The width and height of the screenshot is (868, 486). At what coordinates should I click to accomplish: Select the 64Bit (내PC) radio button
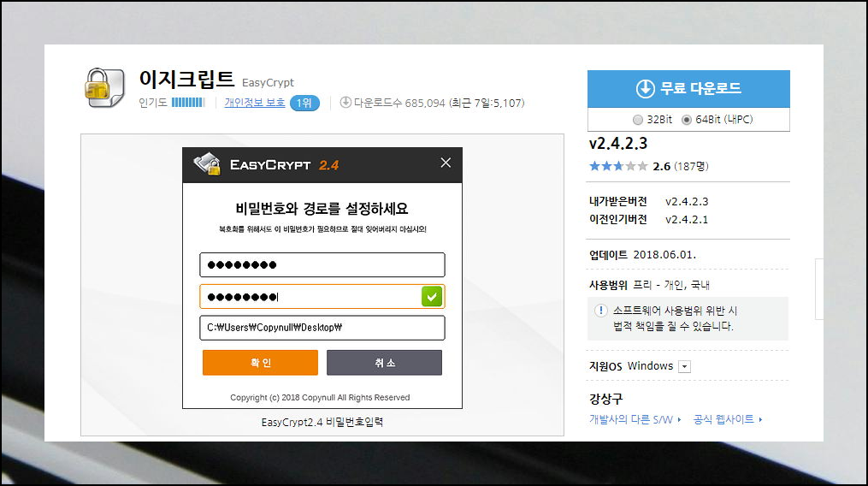click(x=687, y=120)
